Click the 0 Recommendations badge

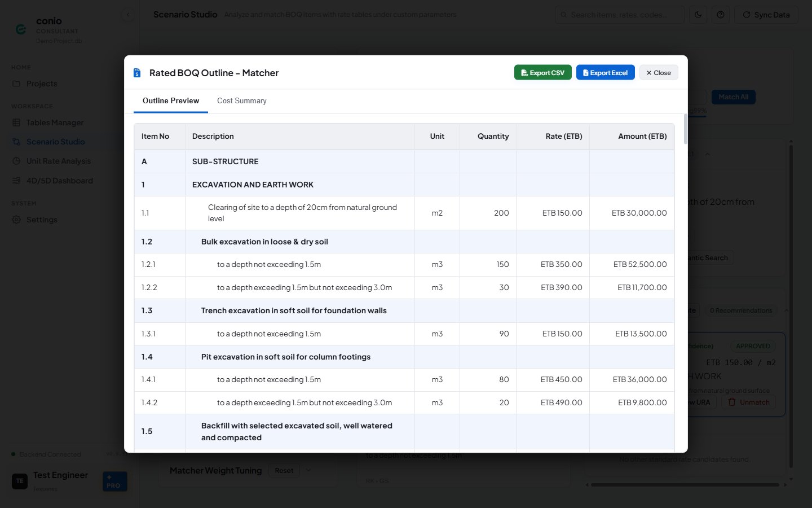coord(741,310)
